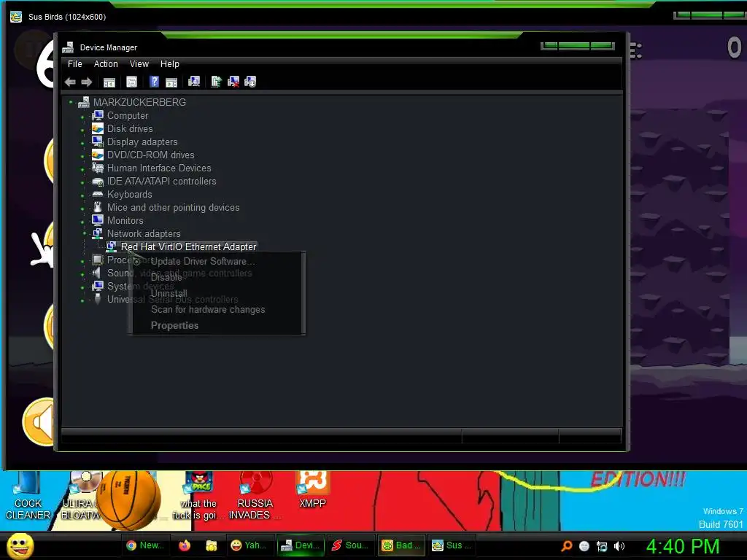The width and height of the screenshot is (747, 560).
Task: Go back with the toolbar Back arrow
Action: click(x=71, y=82)
